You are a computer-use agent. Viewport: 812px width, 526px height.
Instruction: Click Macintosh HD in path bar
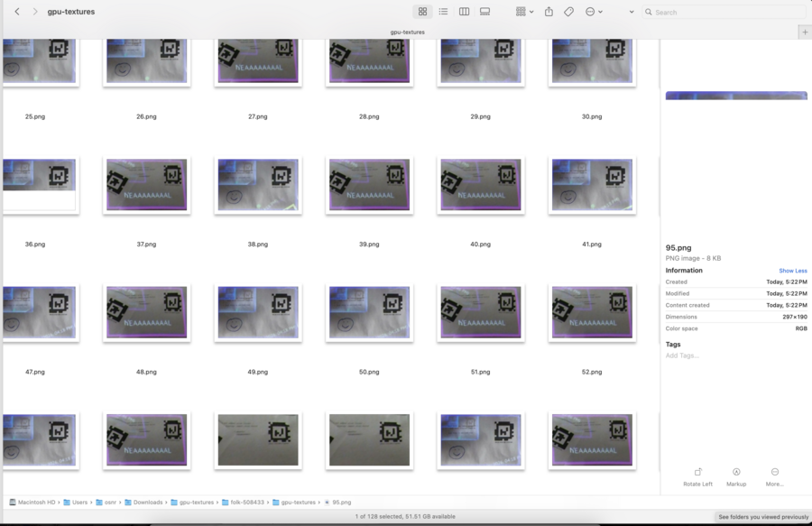point(32,503)
